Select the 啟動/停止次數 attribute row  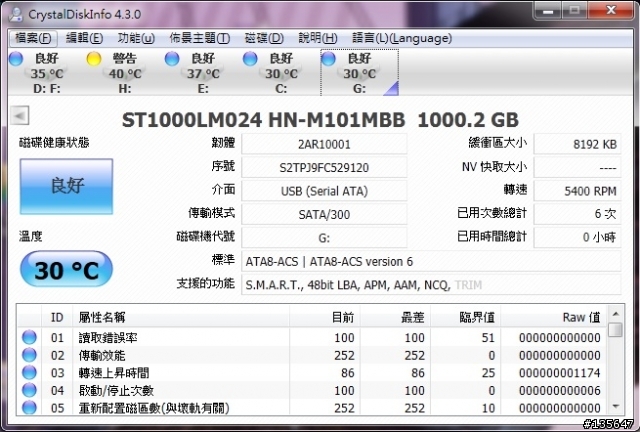312,390
